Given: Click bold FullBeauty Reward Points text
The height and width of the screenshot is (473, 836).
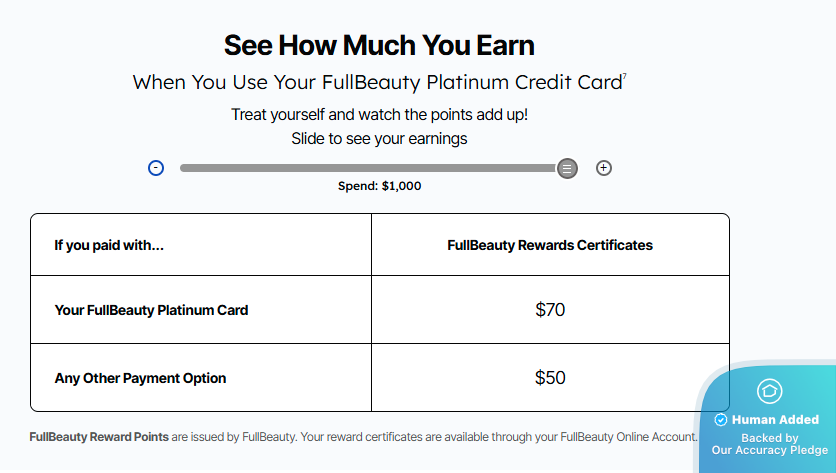Looking at the screenshot, I should pyautogui.click(x=99, y=436).
